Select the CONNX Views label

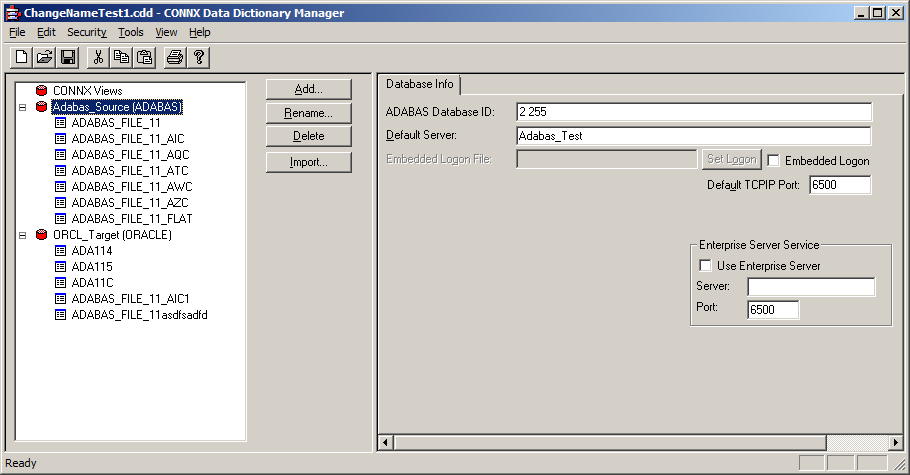[x=88, y=91]
